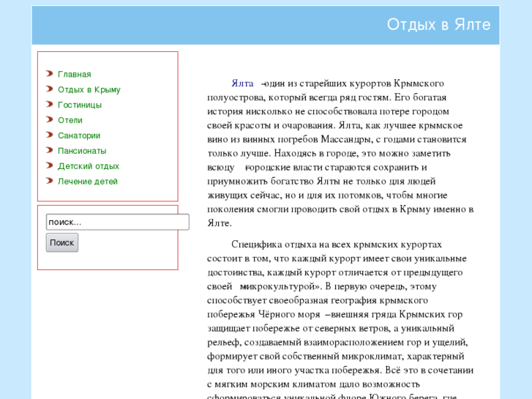Open the Гостиницы section

(x=80, y=105)
